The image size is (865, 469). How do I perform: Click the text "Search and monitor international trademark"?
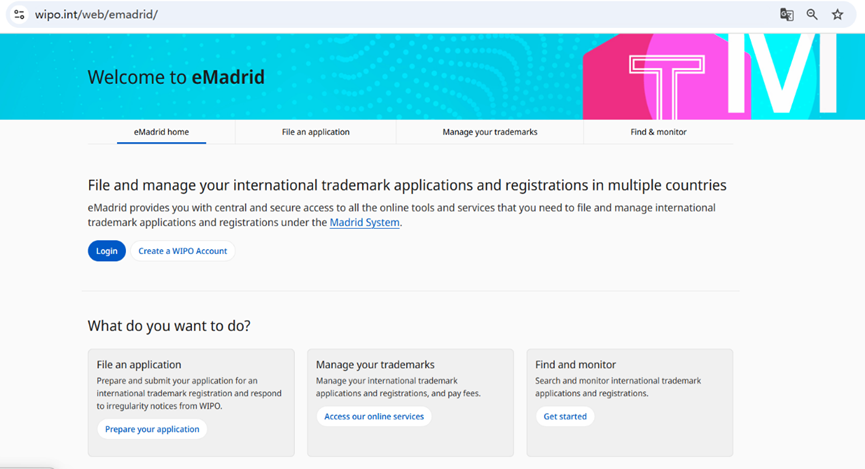618,381
